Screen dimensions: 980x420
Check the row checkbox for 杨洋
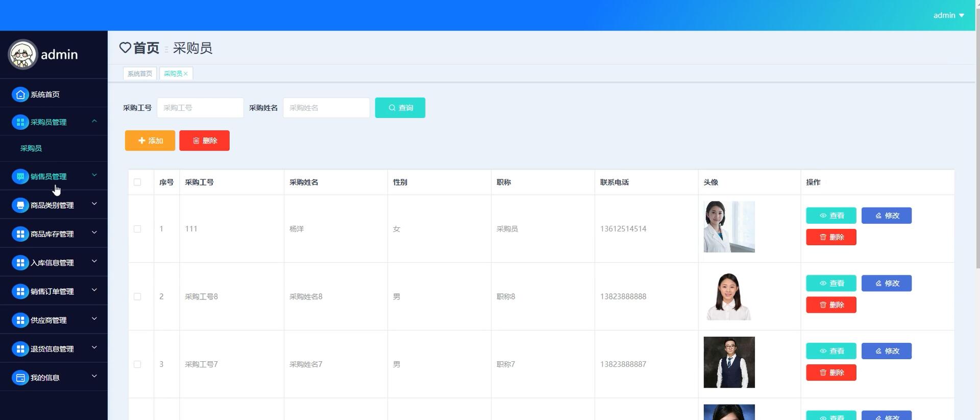click(x=137, y=229)
